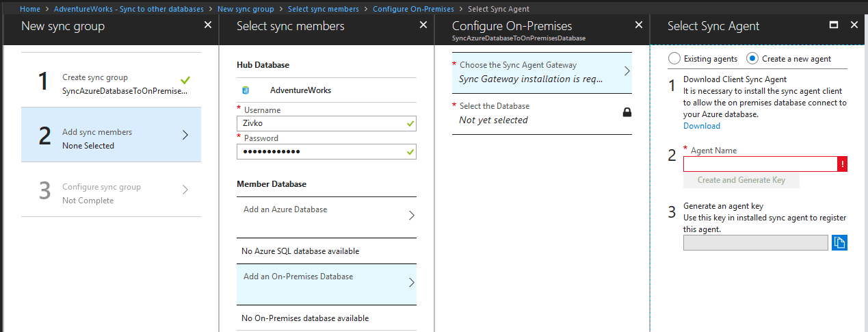This screenshot has width=868, height=332.
Task: Click the Download sync agent link
Action: 701,126
